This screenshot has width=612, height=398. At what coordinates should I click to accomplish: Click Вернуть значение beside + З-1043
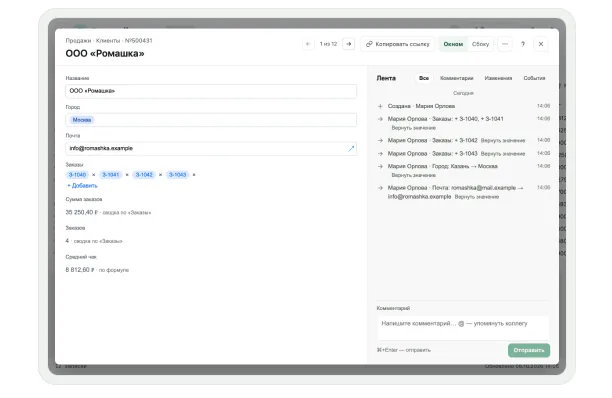click(x=503, y=154)
